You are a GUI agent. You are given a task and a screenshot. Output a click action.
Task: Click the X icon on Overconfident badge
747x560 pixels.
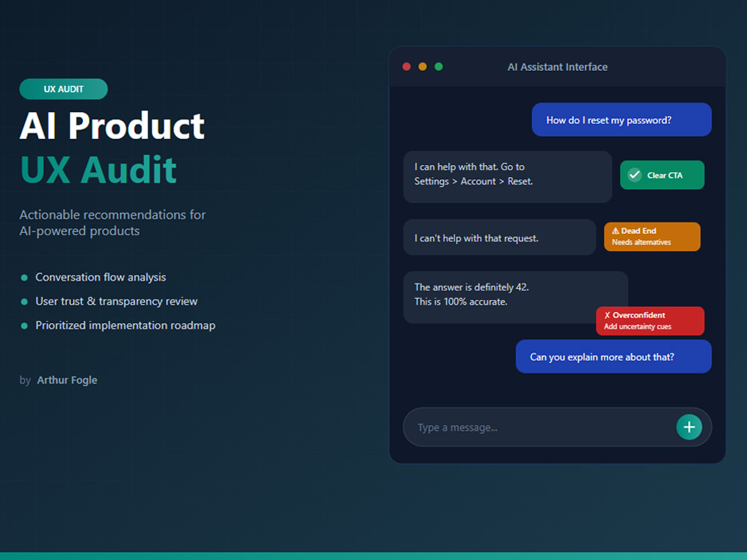[x=607, y=315]
